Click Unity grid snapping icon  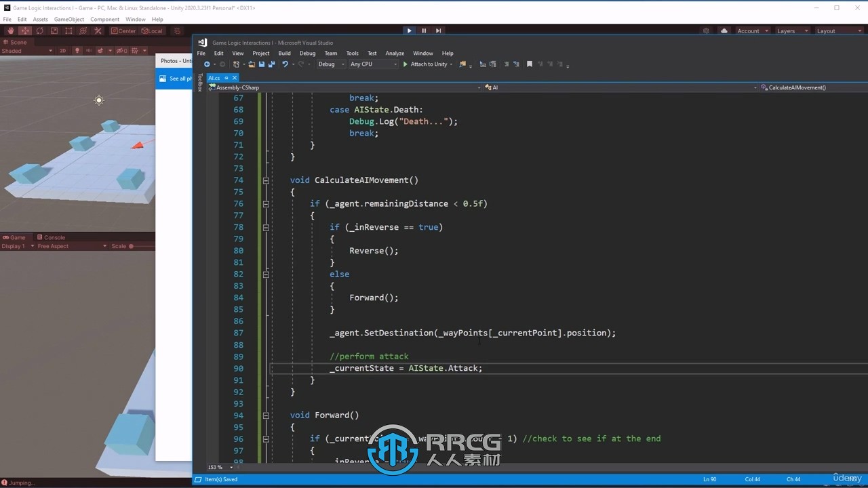coord(177,31)
